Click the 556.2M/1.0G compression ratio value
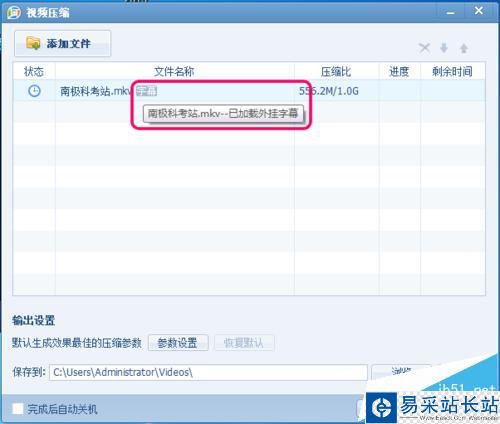The image size is (500, 424). click(x=329, y=91)
